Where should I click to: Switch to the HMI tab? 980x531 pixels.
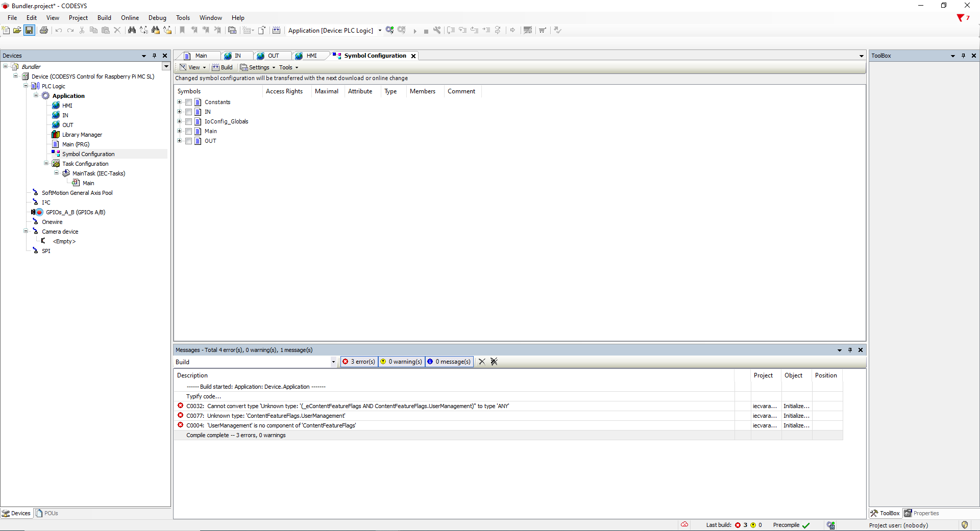tap(311, 56)
